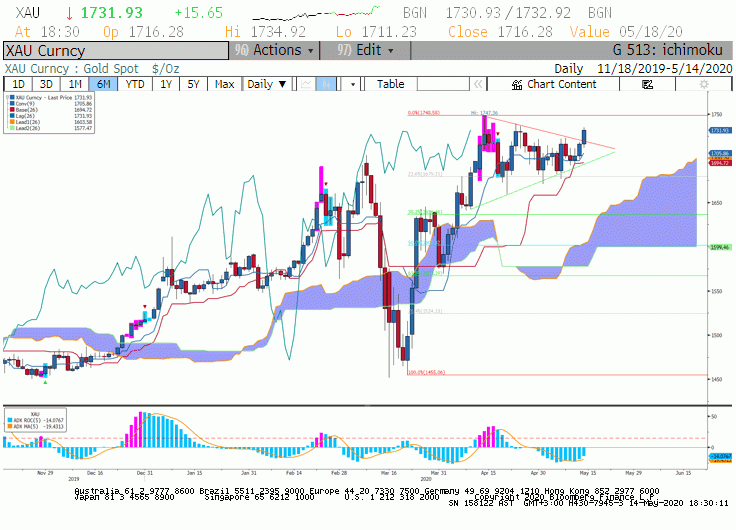Screen dimensions: 736x530
Task: Switch range to 1D
Action: click(18, 84)
